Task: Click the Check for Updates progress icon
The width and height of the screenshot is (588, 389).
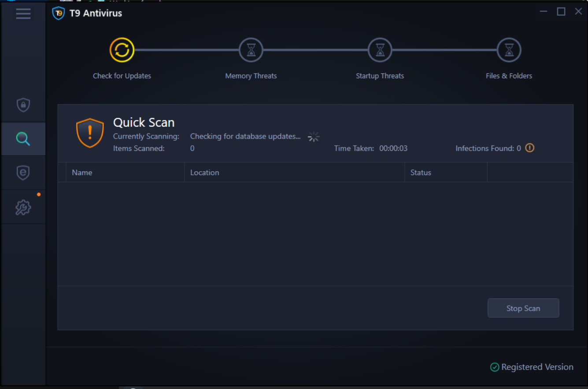Action: click(x=122, y=50)
